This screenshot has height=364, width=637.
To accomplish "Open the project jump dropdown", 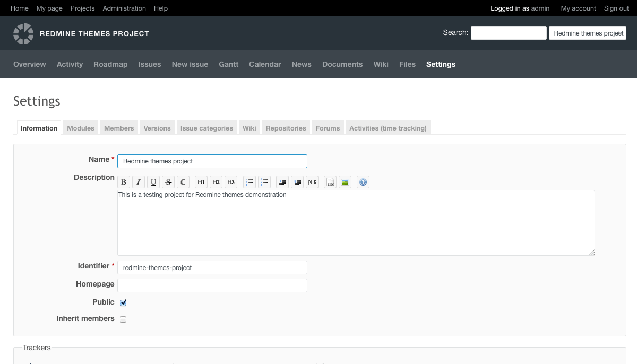I will click(588, 33).
